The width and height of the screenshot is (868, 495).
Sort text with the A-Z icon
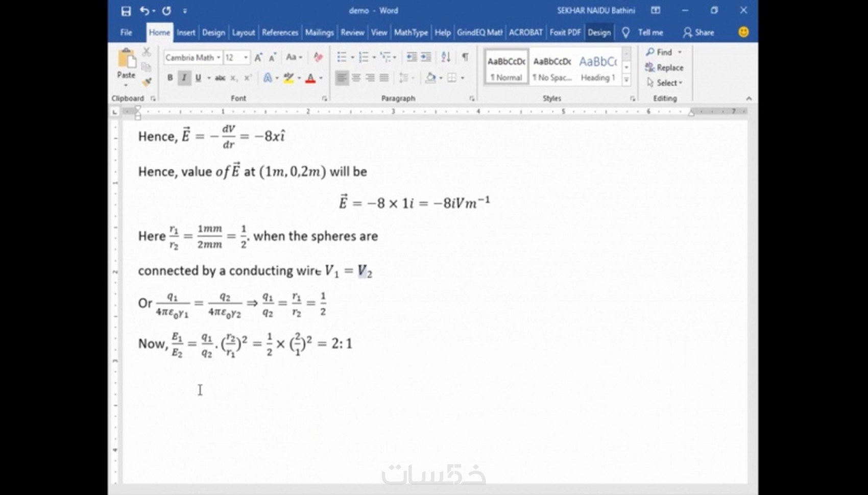click(446, 57)
